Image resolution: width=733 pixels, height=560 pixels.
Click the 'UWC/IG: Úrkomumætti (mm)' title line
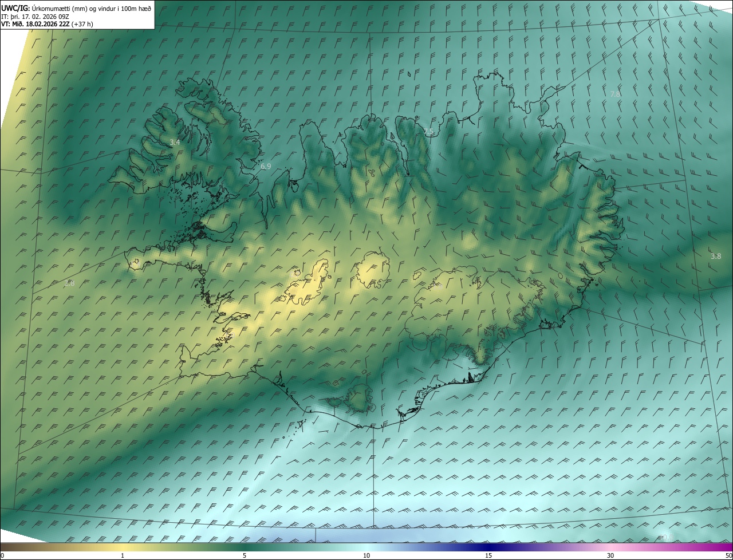pyautogui.click(x=76, y=8)
